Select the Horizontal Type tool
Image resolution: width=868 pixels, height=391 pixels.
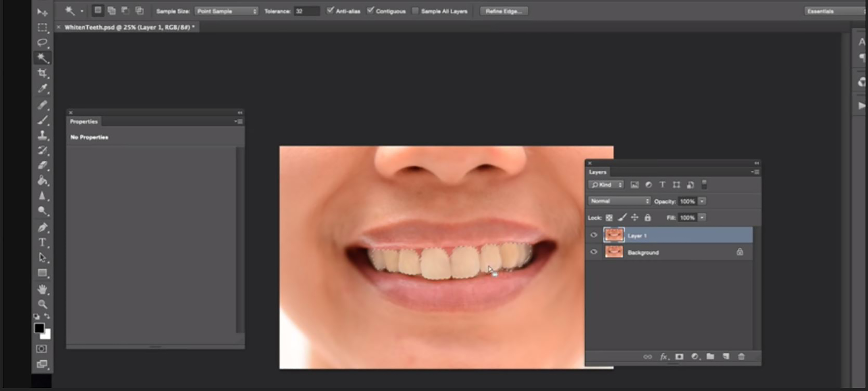[x=42, y=242]
